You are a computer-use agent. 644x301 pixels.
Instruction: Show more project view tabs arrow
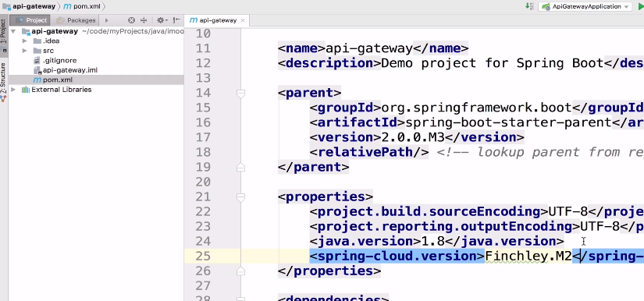point(106,20)
